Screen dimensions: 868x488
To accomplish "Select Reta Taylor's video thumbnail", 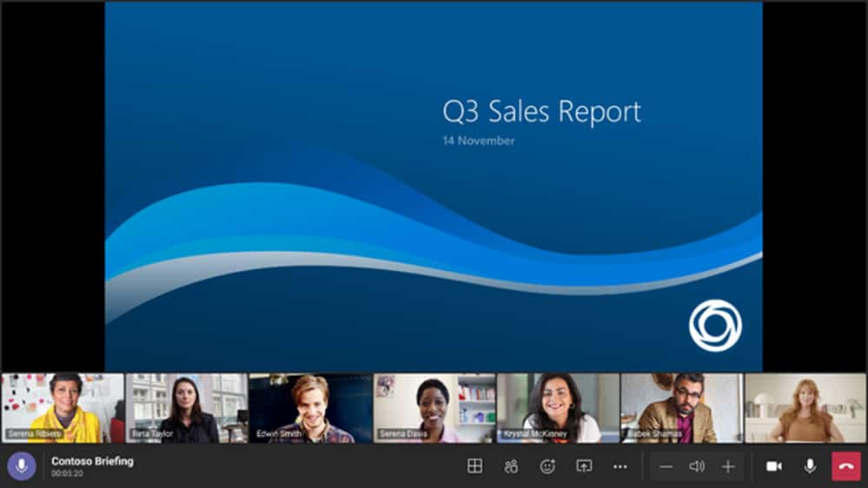I will pyautogui.click(x=187, y=408).
